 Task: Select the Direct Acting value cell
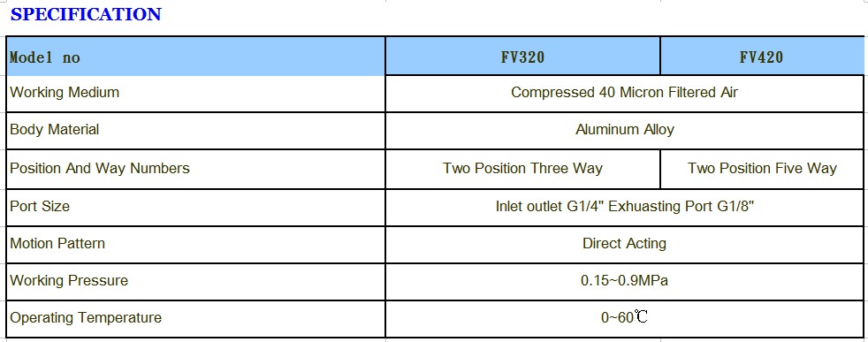click(624, 244)
